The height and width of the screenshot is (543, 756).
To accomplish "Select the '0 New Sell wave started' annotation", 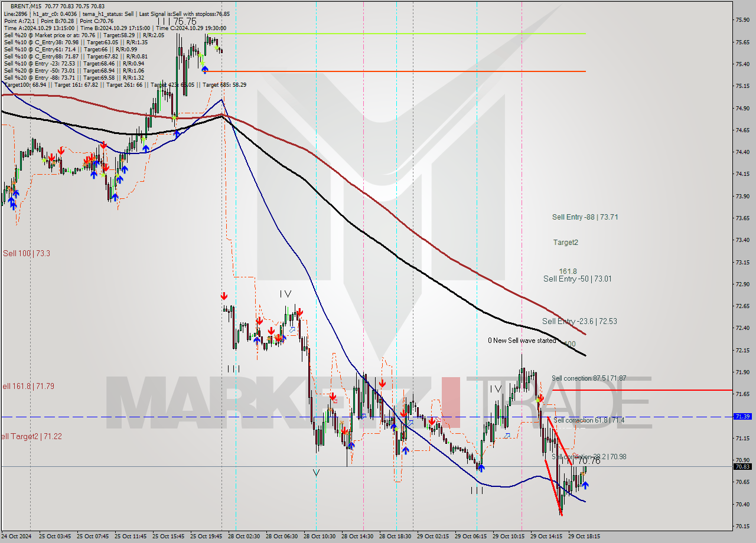I will pos(522,341).
